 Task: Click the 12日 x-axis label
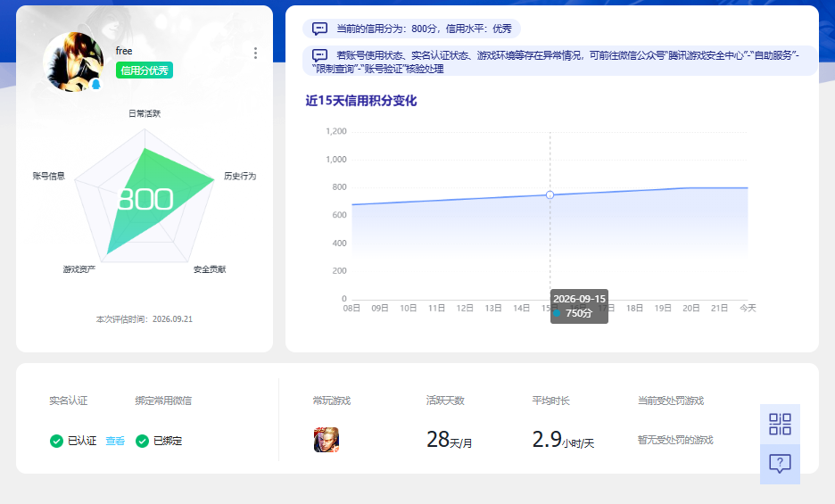465,308
